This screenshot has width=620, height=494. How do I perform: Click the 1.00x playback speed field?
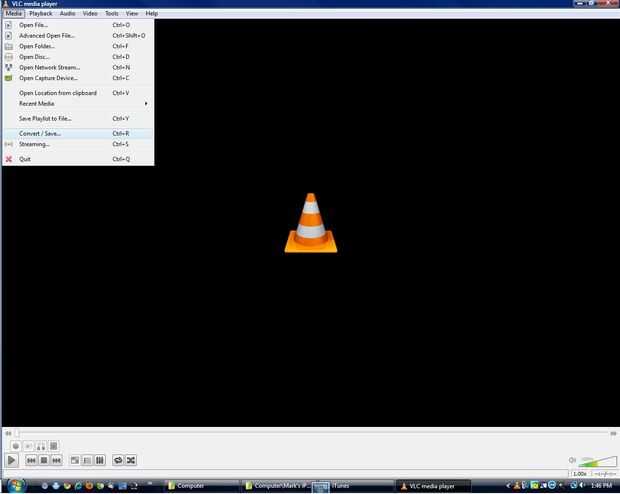tap(580, 474)
